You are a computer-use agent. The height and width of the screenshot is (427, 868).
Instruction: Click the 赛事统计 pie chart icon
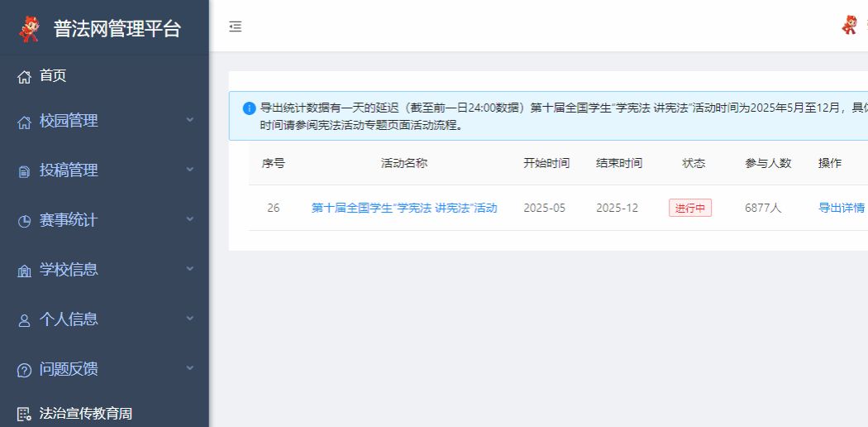click(24, 221)
